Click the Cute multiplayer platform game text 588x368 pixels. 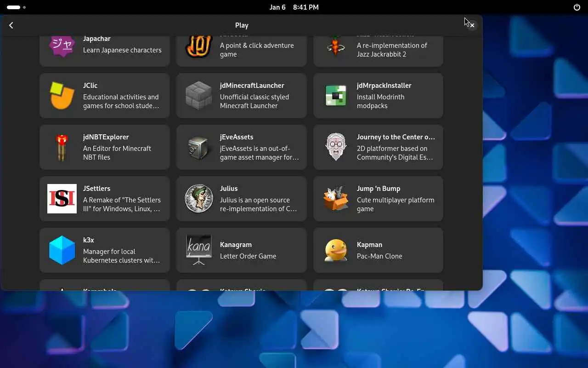pos(396,204)
